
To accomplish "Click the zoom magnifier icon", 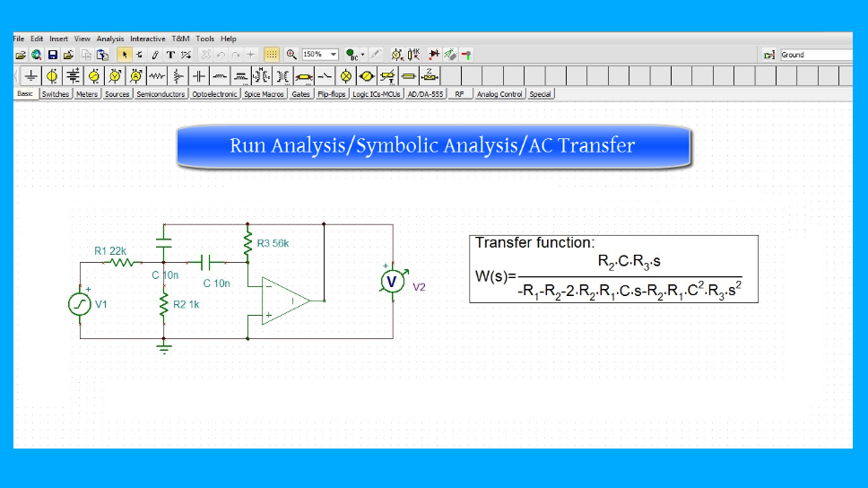I will (291, 55).
